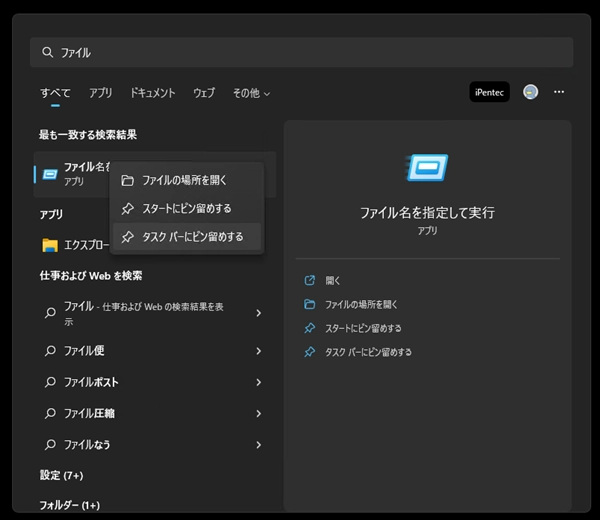Switch to the ドキュメント tab

[153, 93]
